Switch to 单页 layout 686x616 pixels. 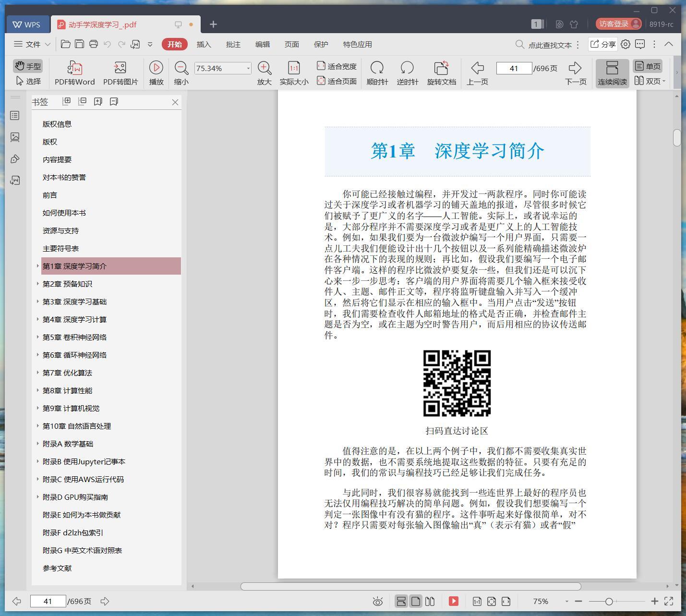click(648, 66)
